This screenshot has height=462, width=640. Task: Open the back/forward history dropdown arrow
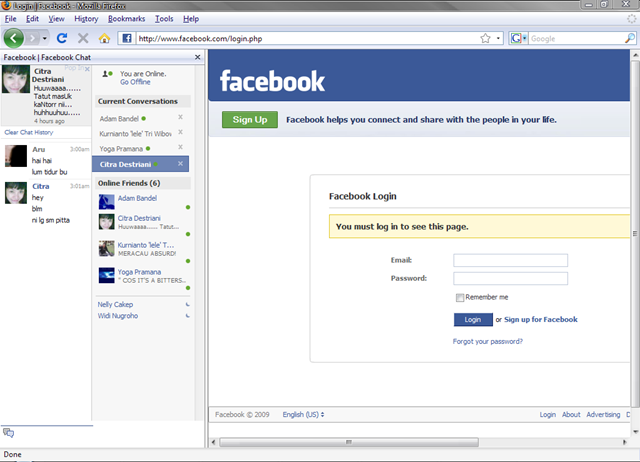44,39
